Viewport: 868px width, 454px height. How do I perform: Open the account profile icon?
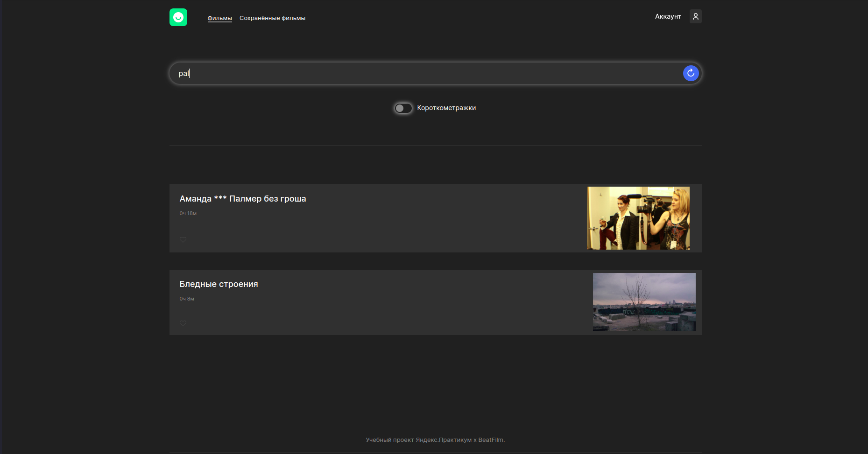(x=695, y=16)
